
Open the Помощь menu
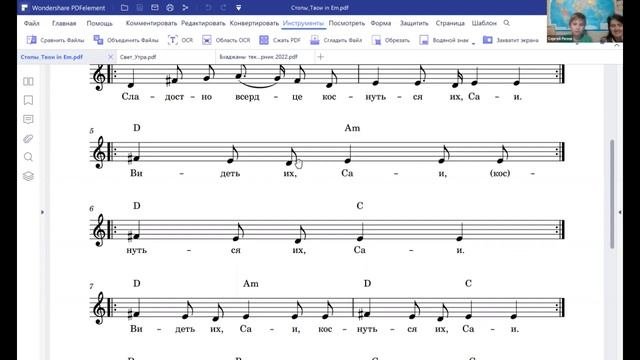click(99, 23)
